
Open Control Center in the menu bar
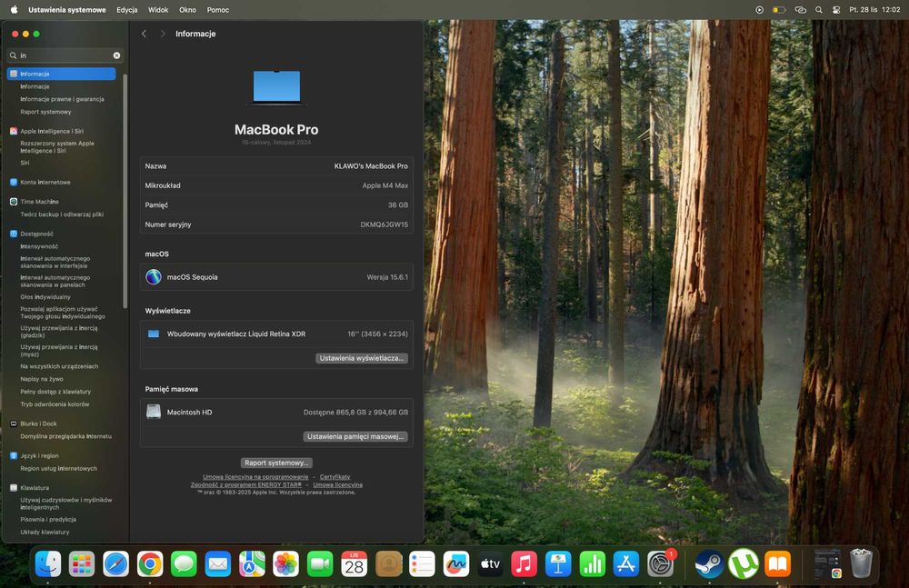point(836,10)
